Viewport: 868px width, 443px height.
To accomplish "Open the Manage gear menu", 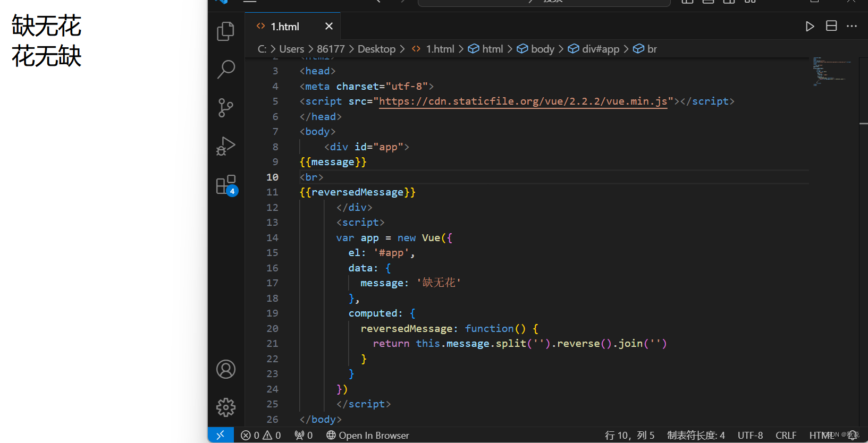I will 226,407.
